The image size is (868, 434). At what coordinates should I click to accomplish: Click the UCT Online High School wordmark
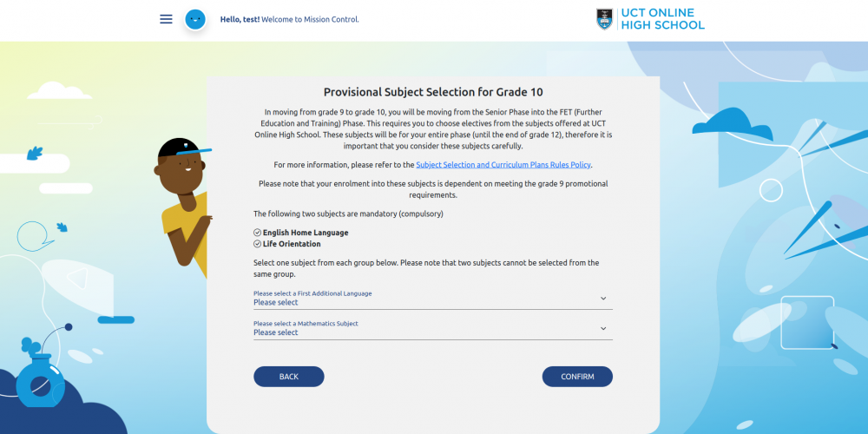[x=662, y=19]
